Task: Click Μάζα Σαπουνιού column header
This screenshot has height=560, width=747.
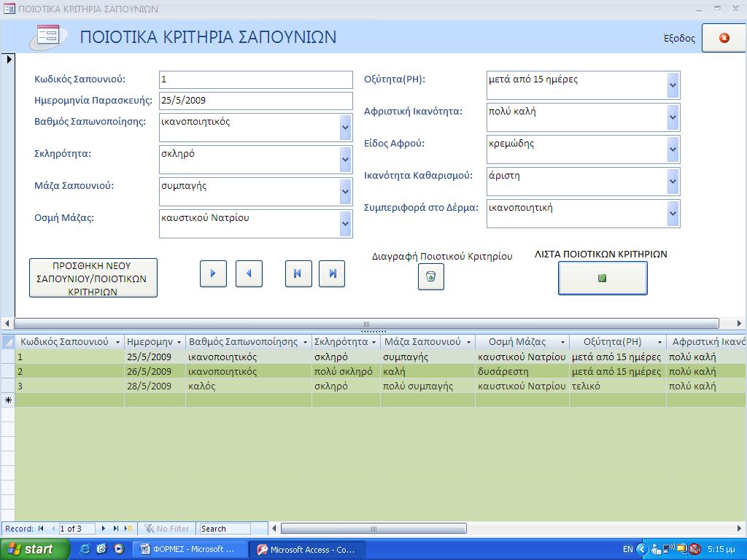Action: tap(427, 342)
